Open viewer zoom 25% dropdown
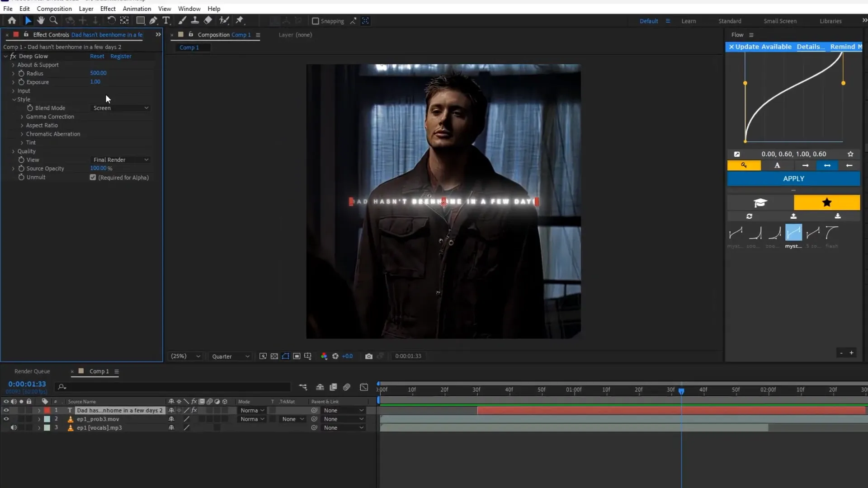The image size is (868, 488). (185, 356)
